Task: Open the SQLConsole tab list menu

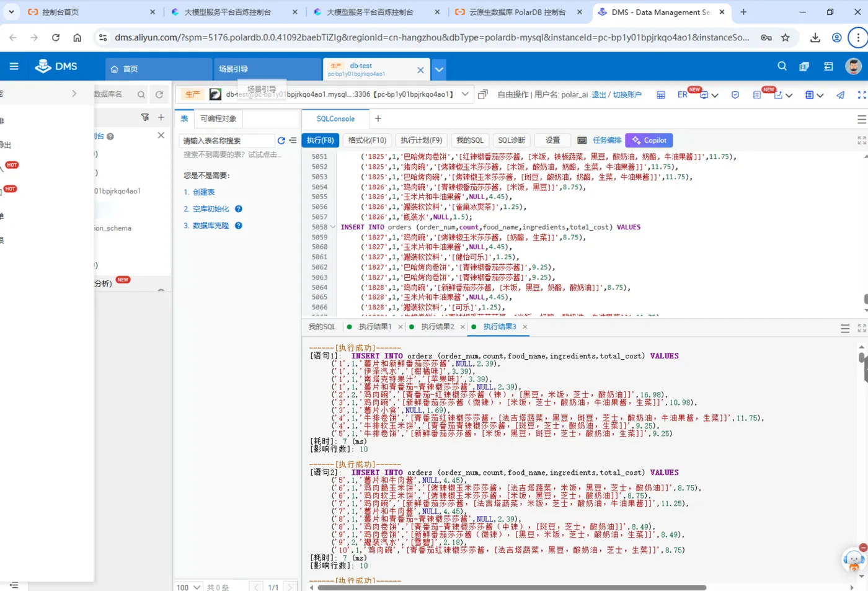Action: click(862, 119)
